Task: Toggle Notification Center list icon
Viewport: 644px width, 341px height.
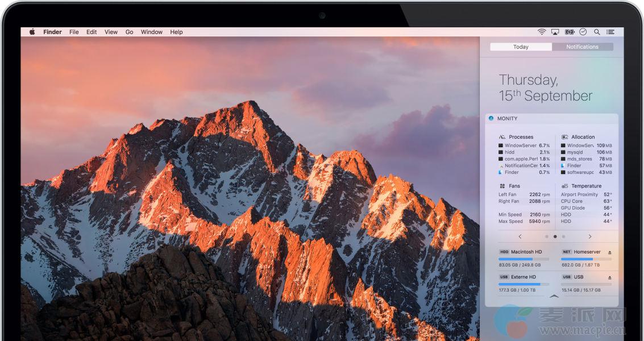Action: 610,32
